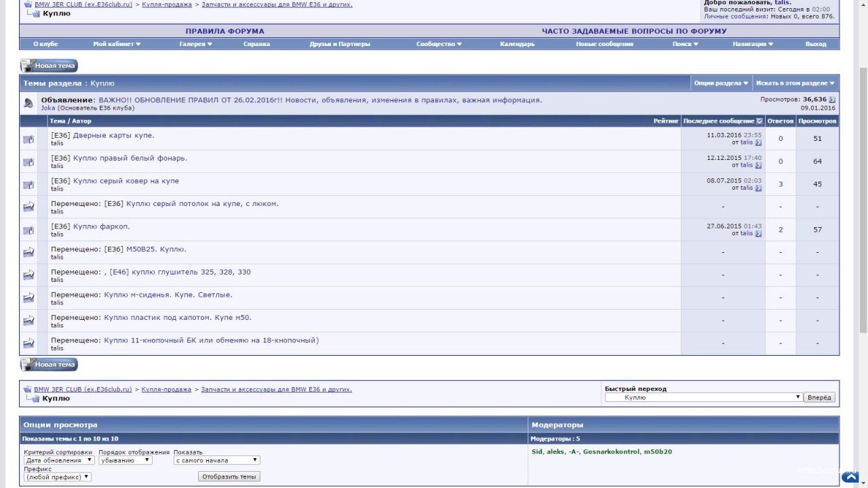The height and width of the screenshot is (488, 868).
Task: Expand the 'Быстрый переход' combo box
Action: 703,398
